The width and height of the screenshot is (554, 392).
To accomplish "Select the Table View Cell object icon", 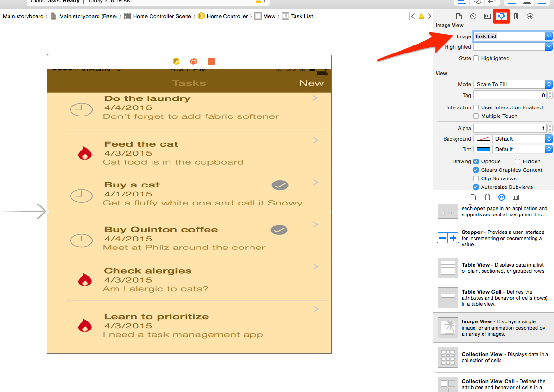I will click(447, 298).
